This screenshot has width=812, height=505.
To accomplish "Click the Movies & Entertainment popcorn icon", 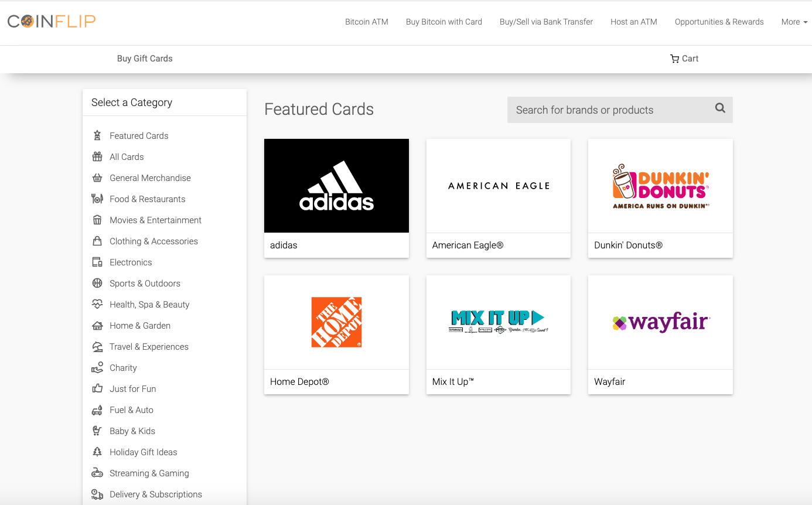I will (97, 220).
